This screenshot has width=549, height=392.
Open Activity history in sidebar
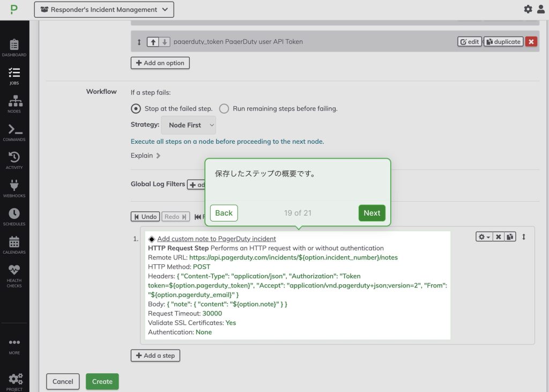(14, 160)
